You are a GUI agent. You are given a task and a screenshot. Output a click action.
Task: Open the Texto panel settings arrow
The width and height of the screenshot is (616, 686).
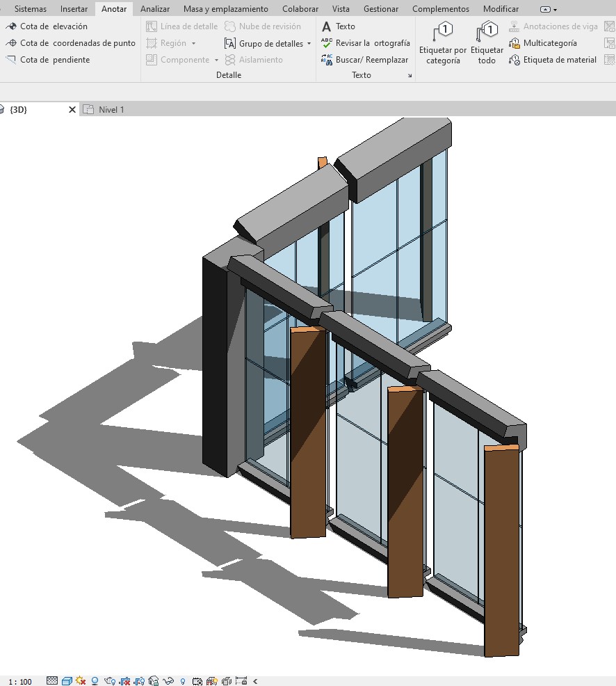pos(410,75)
